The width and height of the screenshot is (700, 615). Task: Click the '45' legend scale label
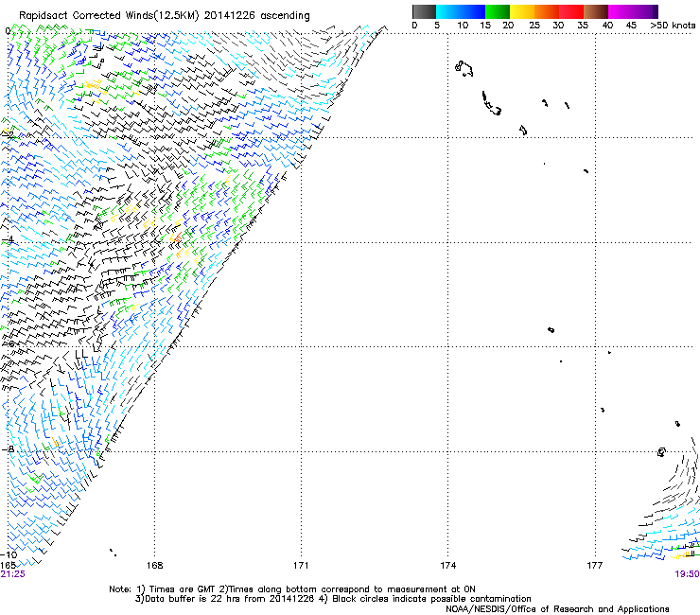(631, 26)
